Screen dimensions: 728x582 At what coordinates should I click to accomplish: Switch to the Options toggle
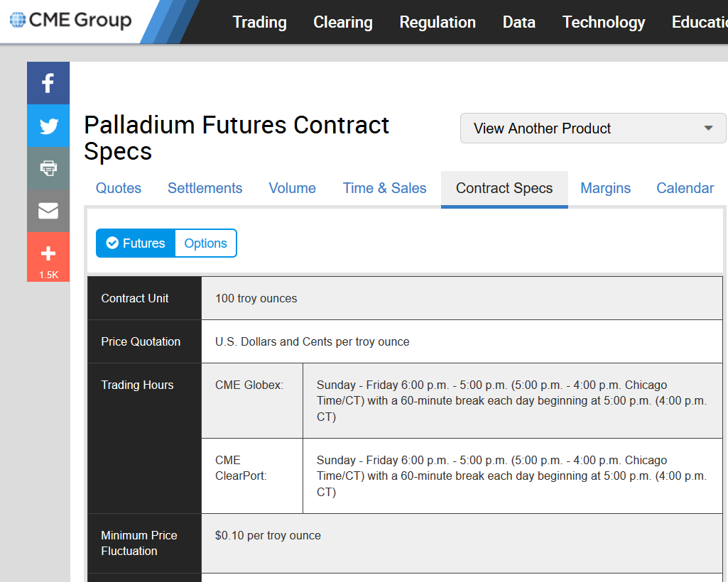coord(205,243)
